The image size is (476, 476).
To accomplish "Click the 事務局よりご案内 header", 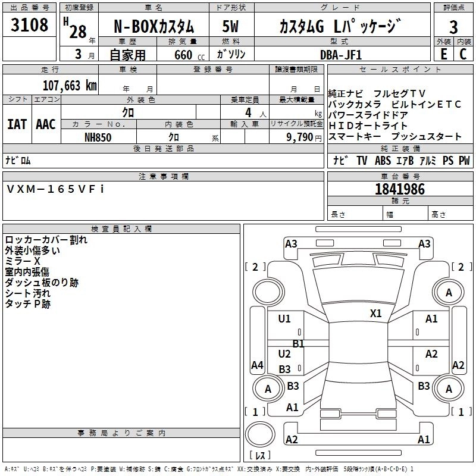I will tap(121, 433).
